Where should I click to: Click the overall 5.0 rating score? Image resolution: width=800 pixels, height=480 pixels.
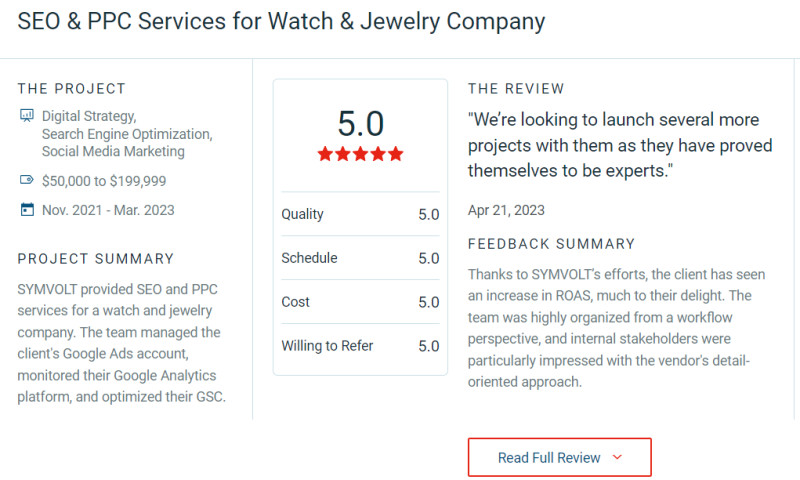click(360, 124)
